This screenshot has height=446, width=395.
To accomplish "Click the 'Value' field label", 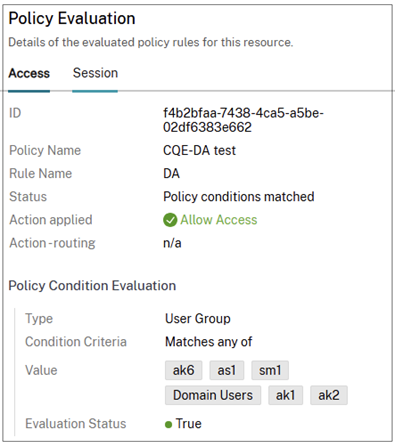I will (x=41, y=370).
